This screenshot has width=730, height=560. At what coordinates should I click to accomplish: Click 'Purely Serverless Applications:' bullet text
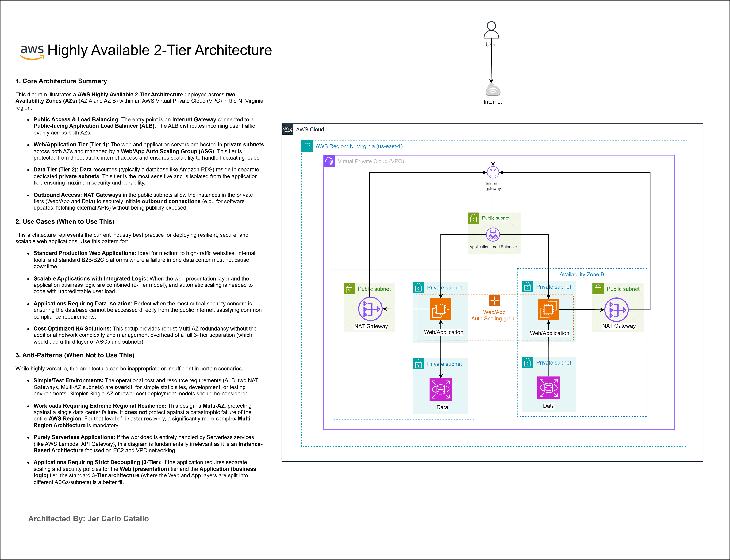[x=74, y=437]
